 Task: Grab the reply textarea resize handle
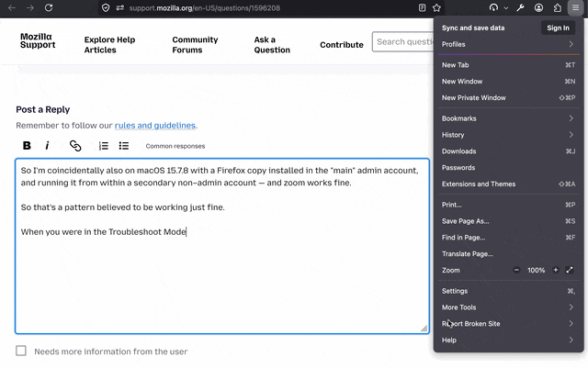click(x=424, y=329)
